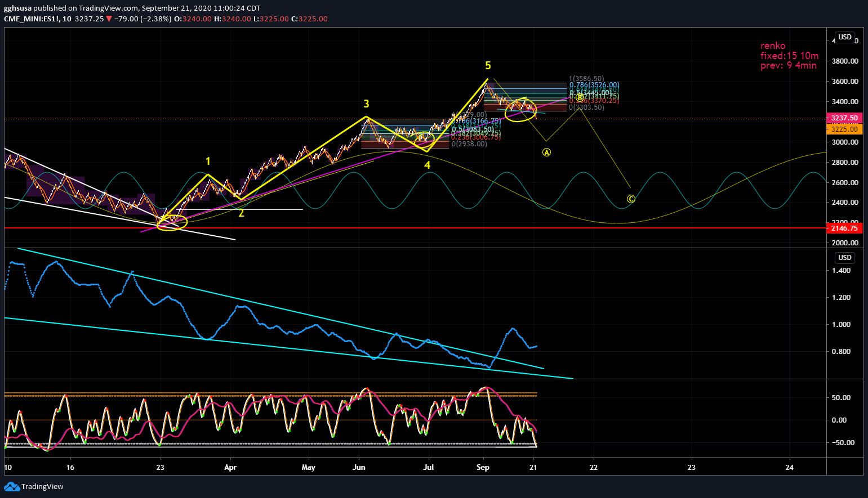868x498 pixels.
Task: Click the pink 3237.50 current price label
Action: coord(844,118)
